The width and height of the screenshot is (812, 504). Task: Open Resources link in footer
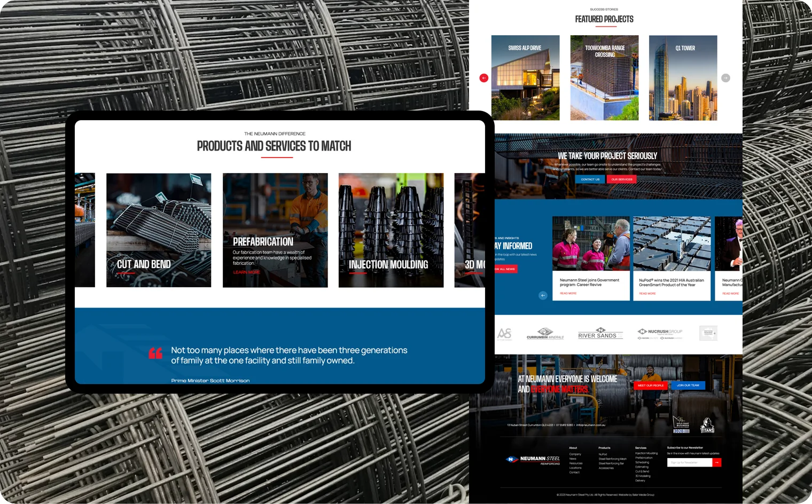pos(576,463)
